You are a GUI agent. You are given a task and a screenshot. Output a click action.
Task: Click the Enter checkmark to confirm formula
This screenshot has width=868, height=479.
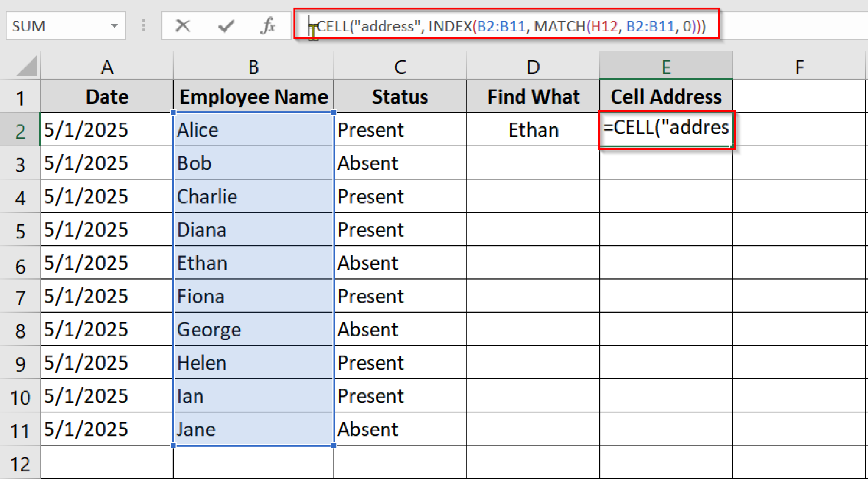tap(226, 25)
